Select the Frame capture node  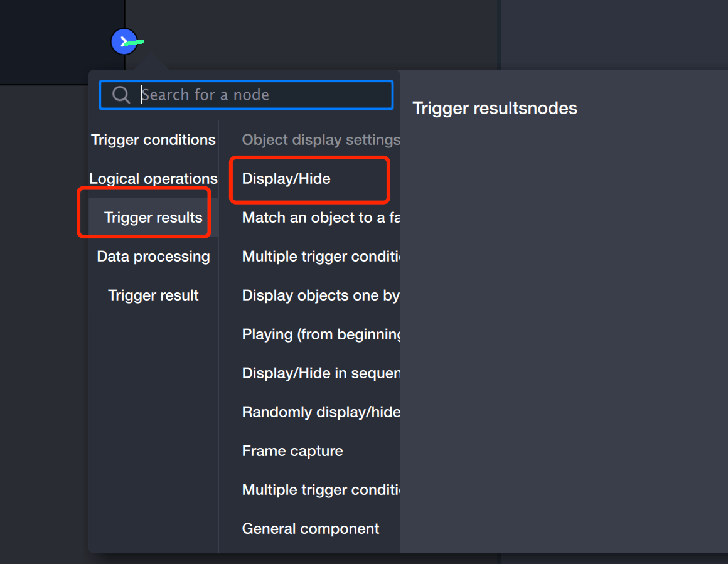292,451
